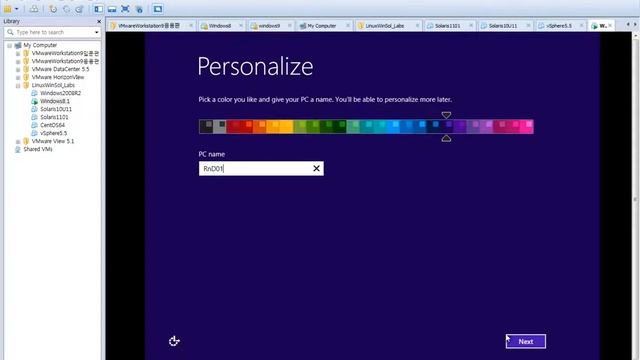
Task: Expand the VMware DataCenter 5.5 folder
Action: [x=18, y=69]
